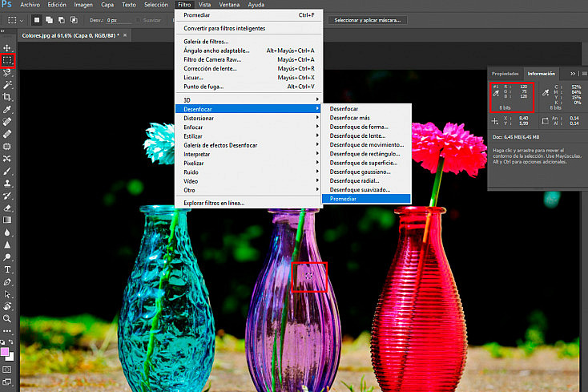
Task: Choose Promediar in Desenfocar submenu
Action: [x=366, y=199]
